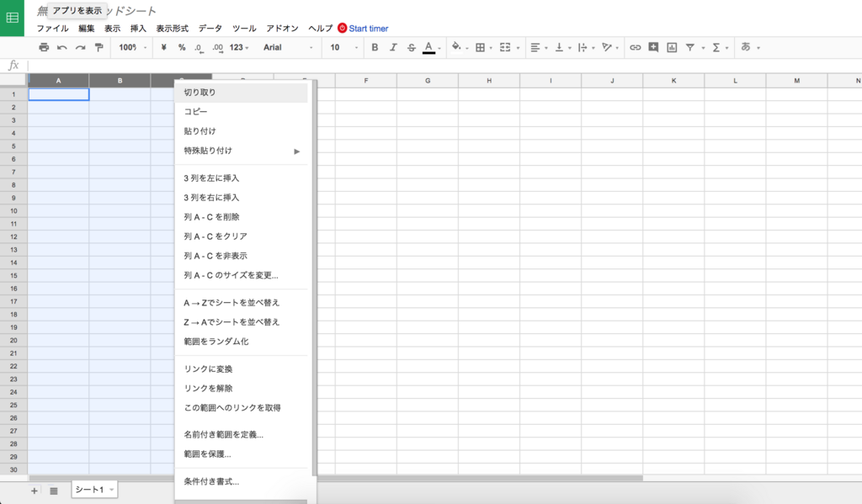
Task: Apply percent format
Action: pyautogui.click(x=182, y=47)
